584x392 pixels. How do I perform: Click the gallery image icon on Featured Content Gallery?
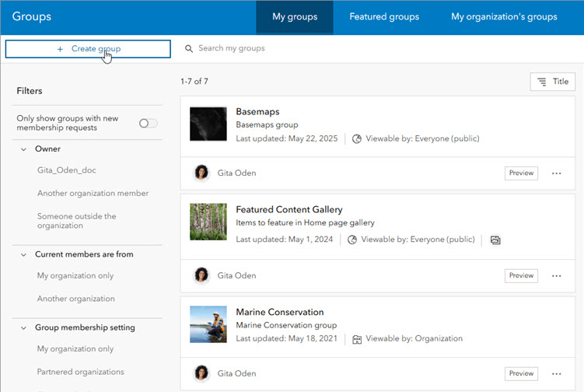[495, 240]
